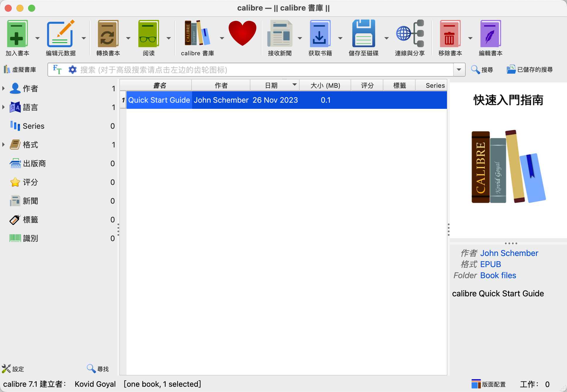Image resolution: width=567 pixels, height=392 pixels.
Task: Open the Book files folder link
Action: point(498,275)
